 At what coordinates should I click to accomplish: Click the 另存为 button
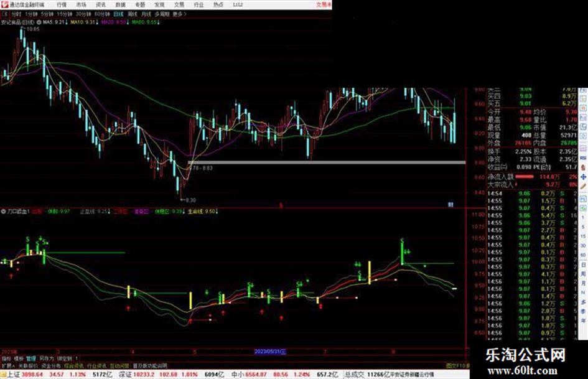click(47, 358)
